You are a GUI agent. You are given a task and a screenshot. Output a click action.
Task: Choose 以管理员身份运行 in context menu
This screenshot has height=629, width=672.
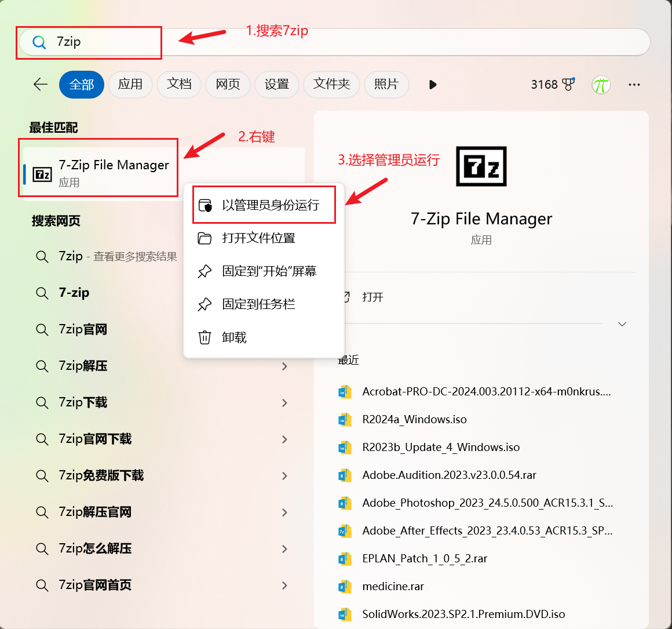tap(264, 205)
